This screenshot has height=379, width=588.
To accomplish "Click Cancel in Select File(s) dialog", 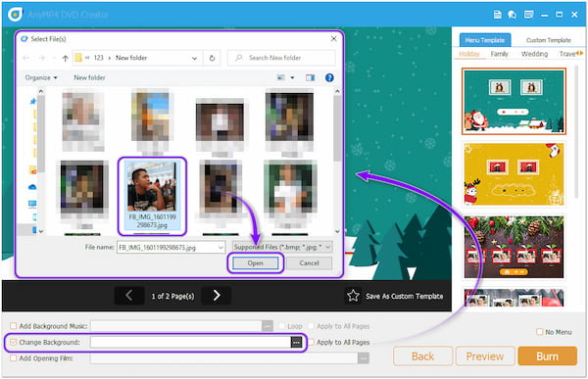I will coord(309,263).
